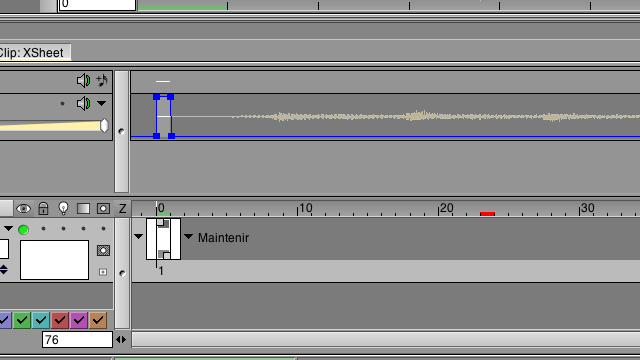
Task: Click the add sound track icon
Action: (102, 80)
